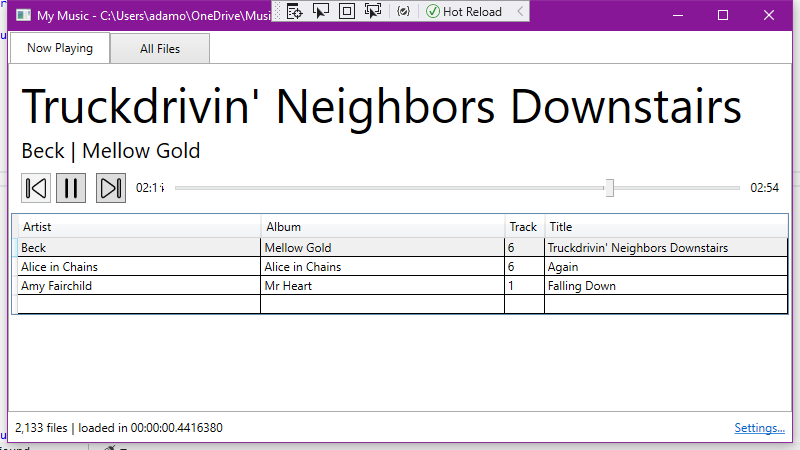Screen dimensions: 800x450
Task: Click the Track column header
Action: pyautogui.click(x=524, y=227)
